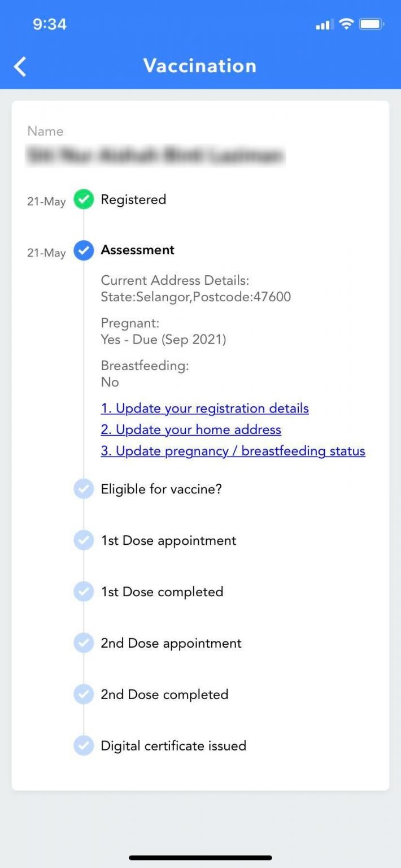Open Update your registration details link

[204, 409]
